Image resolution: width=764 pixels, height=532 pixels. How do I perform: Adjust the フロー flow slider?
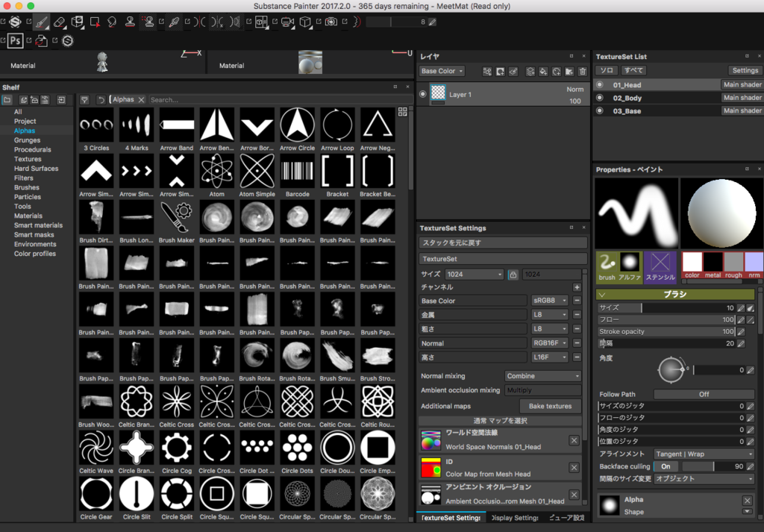point(666,319)
